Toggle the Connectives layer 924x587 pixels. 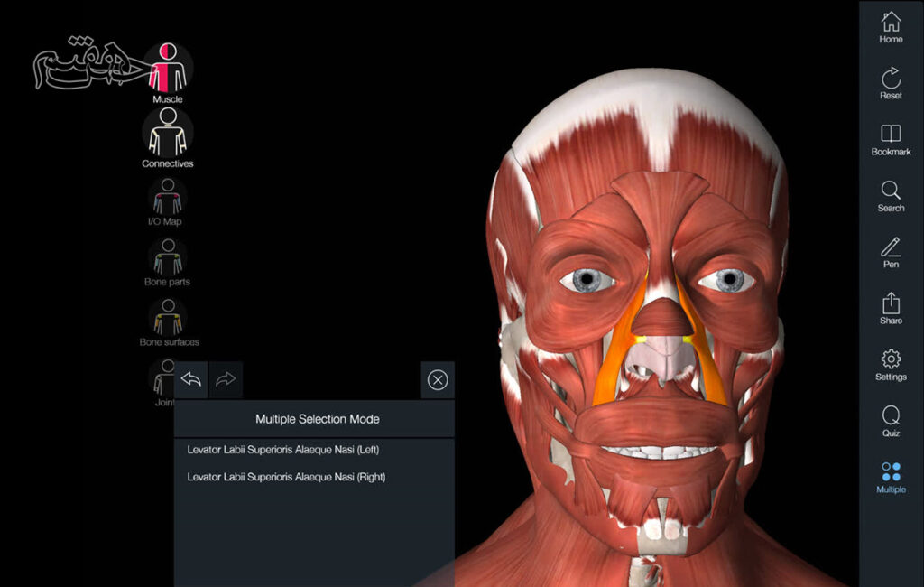(167, 134)
